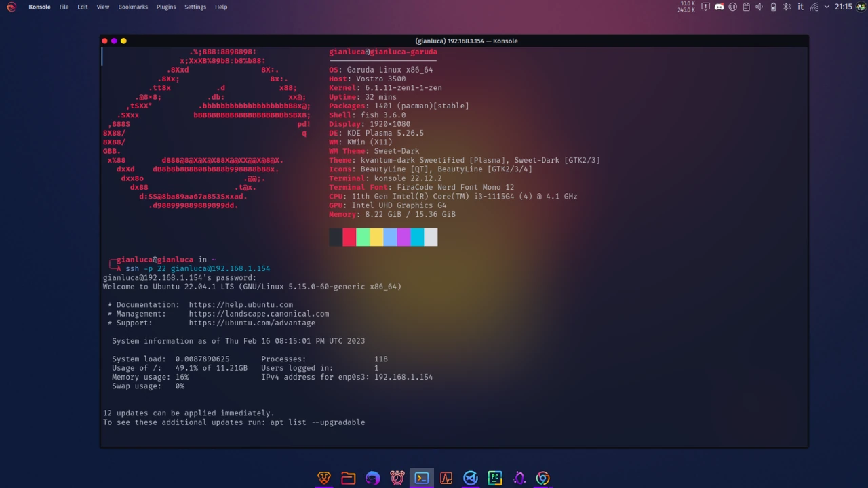Viewport: 868px width, 488px height.
Task: Mute audio via the tray volume icon
Action: click(759, 7)
